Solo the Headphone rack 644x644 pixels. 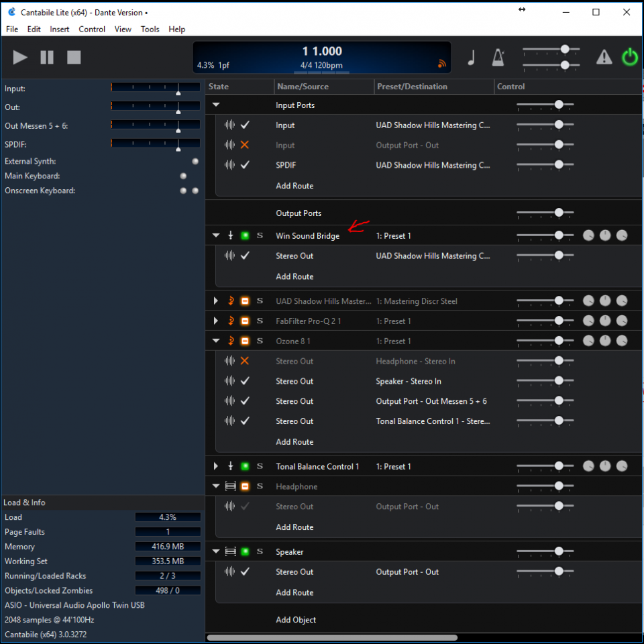(x=260, y=486)
